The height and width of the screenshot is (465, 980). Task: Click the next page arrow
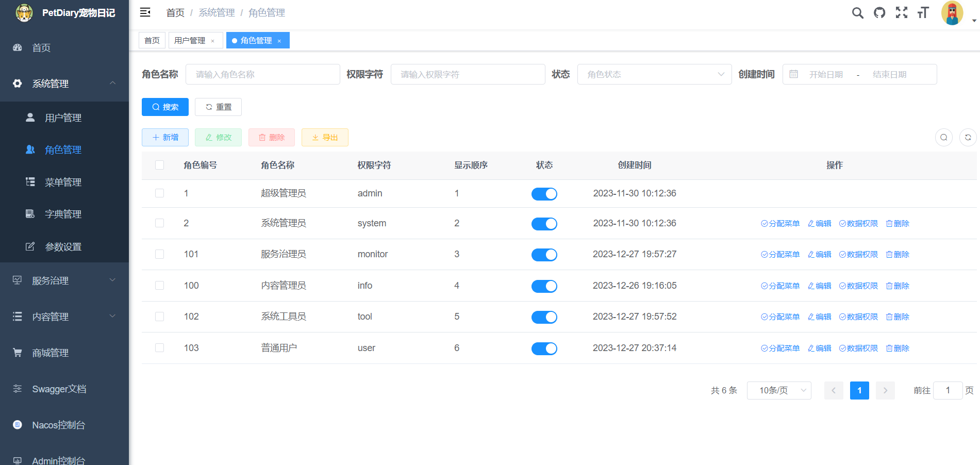885,390
